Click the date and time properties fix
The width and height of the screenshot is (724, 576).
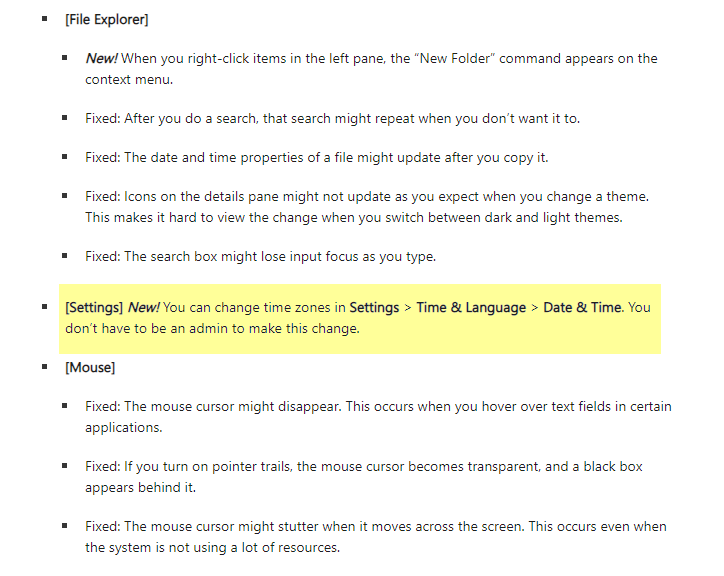click(317, 158)
